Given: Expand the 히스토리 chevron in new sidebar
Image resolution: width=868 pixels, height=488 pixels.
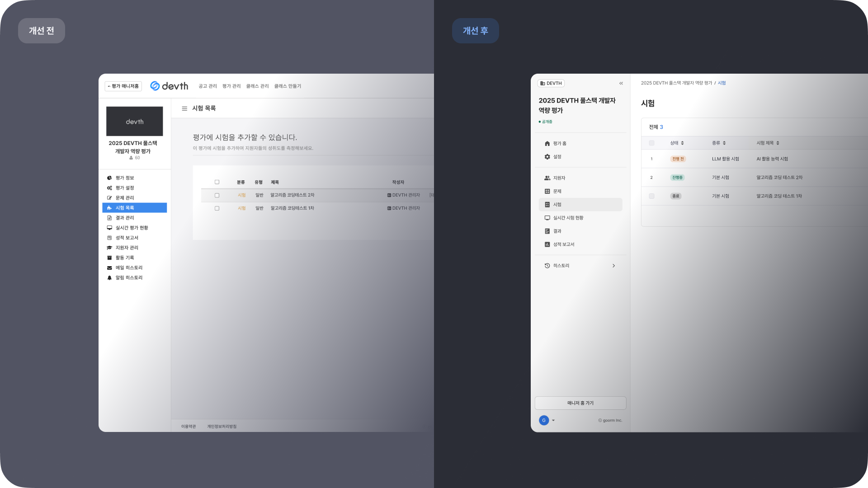Looking at the screenshot, I should point(613,266).
